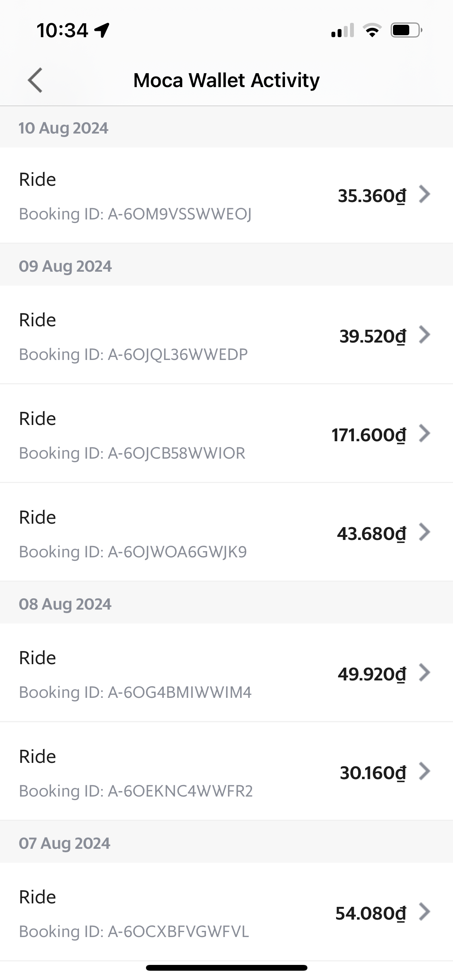Screen dimensions: 453x980
Task: View ride with Booking ID A-6OG4BMIWWIM4
Action: (226, 673)
